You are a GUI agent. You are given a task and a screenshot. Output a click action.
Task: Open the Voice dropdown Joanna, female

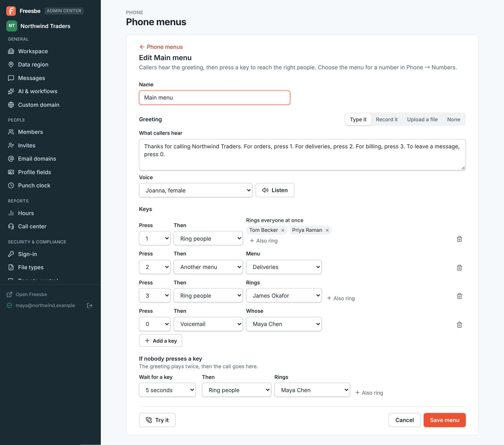196,190
